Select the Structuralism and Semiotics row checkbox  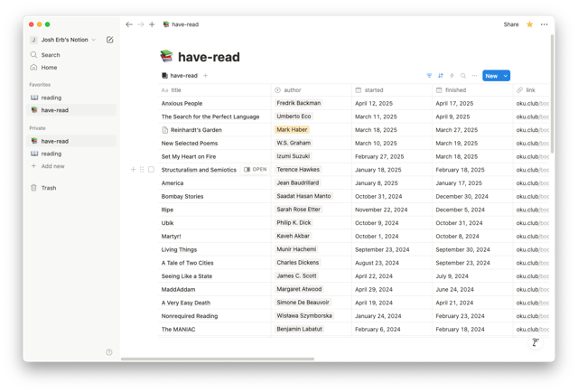pos(151,170)
